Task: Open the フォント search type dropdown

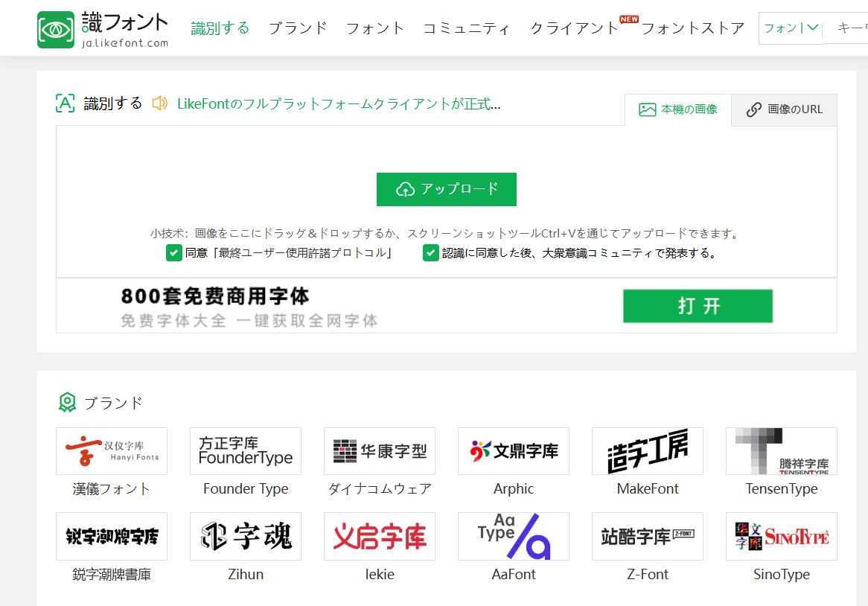Action: click(x=791, y=28)
